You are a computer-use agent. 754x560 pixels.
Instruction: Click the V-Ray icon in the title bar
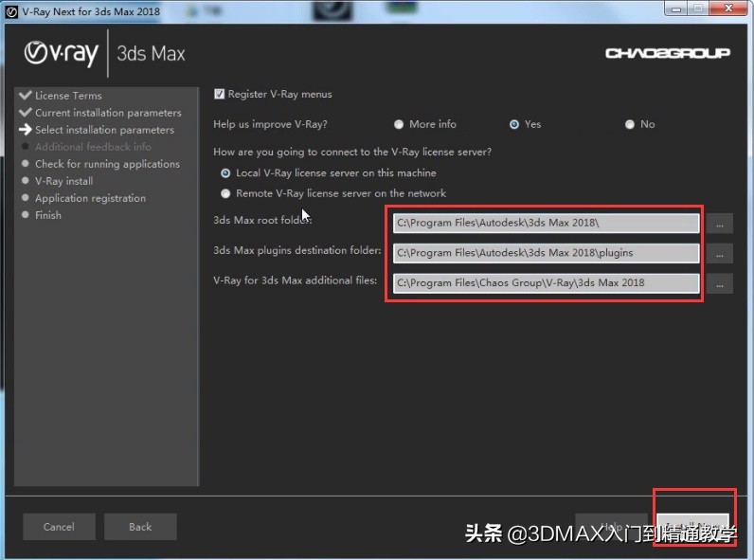click(11, 11)
